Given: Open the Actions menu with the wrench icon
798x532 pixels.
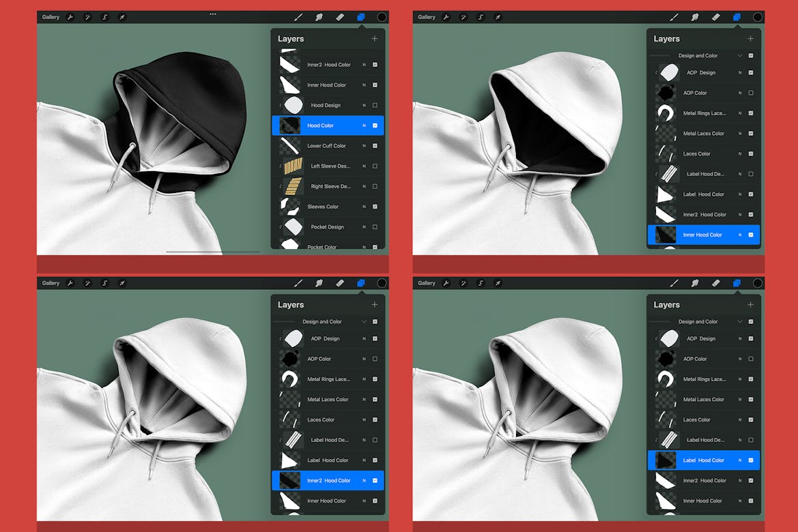Looking at the screenshot, I should click(x=71, y=17).
